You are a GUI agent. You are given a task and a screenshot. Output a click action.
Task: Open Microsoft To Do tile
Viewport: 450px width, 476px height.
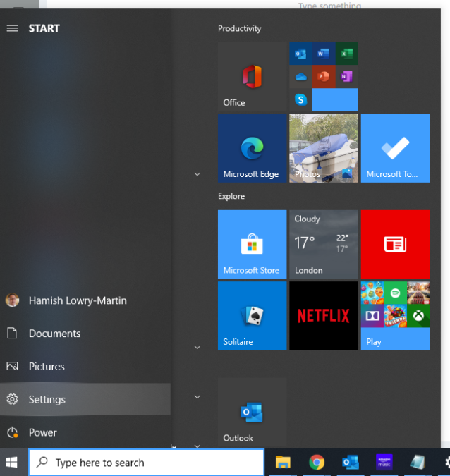click(396, 148)
